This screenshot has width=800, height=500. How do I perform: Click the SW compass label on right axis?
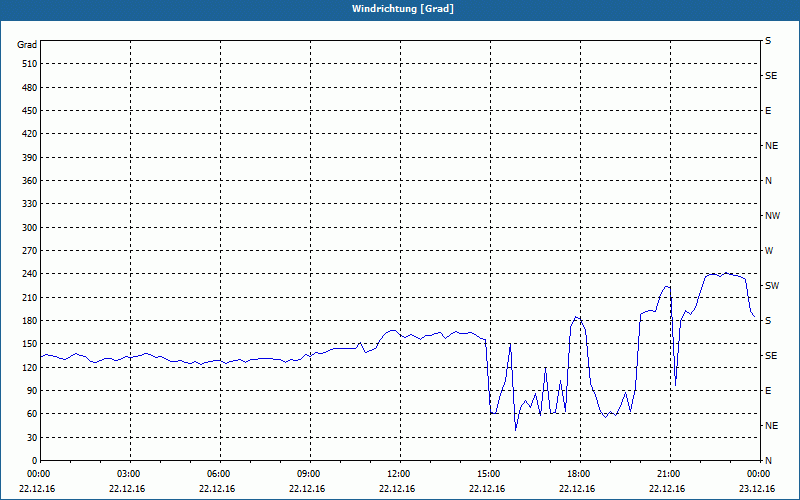coord(772,286)
